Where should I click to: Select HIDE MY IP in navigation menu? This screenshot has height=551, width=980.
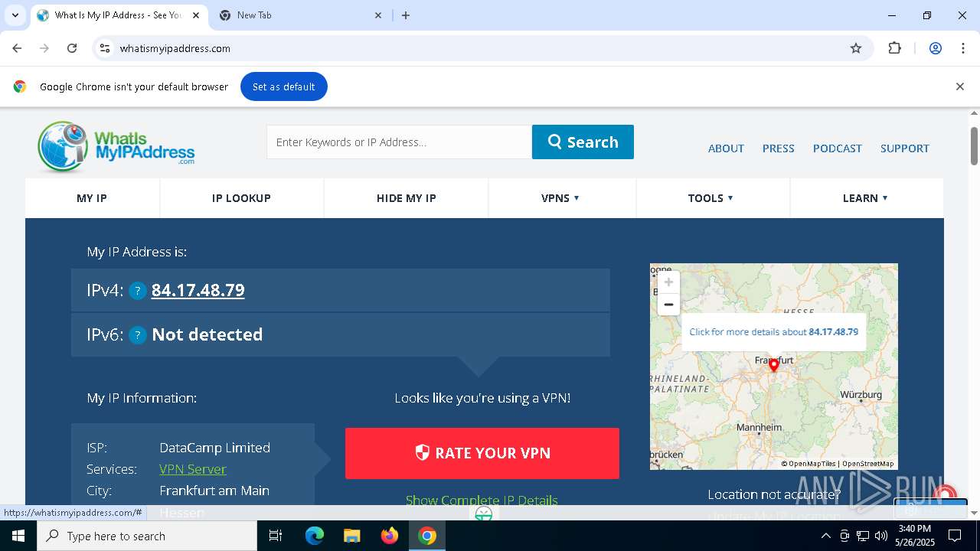407,198
